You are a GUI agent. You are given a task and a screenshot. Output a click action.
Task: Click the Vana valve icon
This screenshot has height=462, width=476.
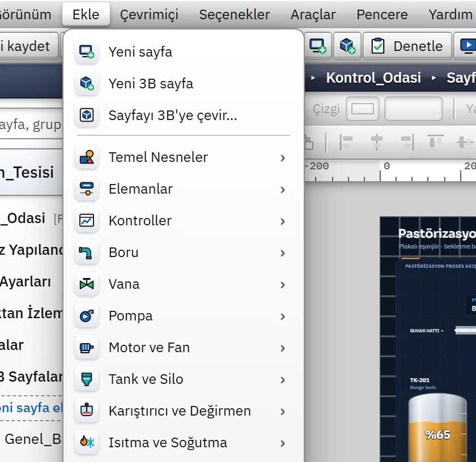[x=87, y=284]
